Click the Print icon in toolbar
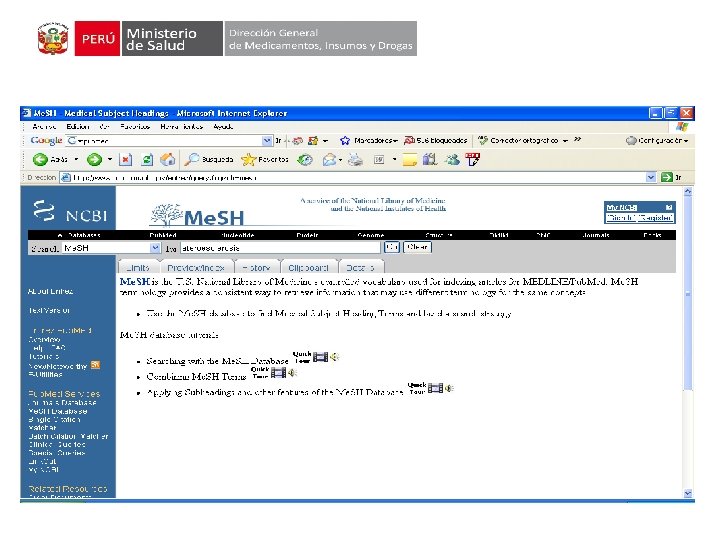The height and width of the screenshot is (540, 720). pyautogui.click(x=355, y=159)
